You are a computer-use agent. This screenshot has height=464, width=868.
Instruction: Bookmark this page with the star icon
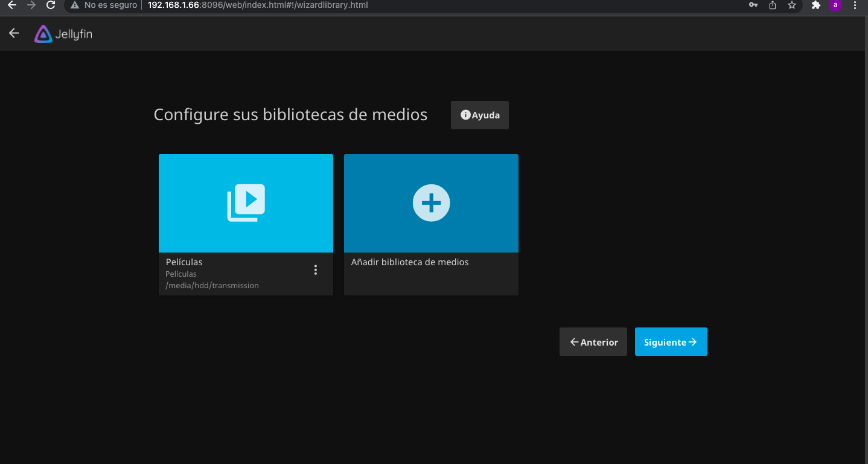click(792, 5)
